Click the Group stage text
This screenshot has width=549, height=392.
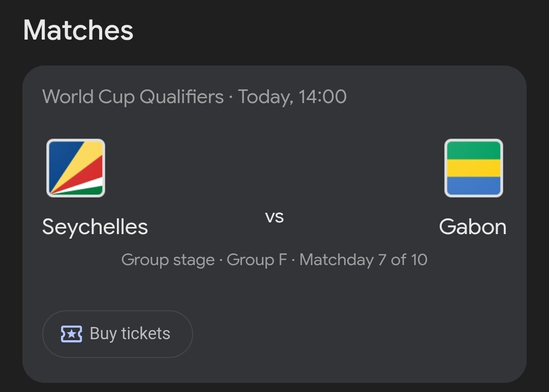tap(168, 260)
